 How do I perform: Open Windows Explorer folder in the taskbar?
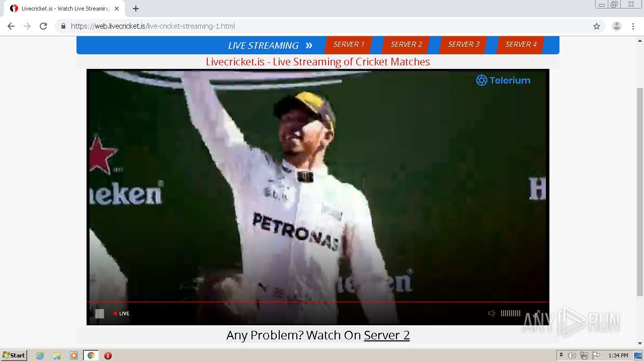click(x=57, y=355)
